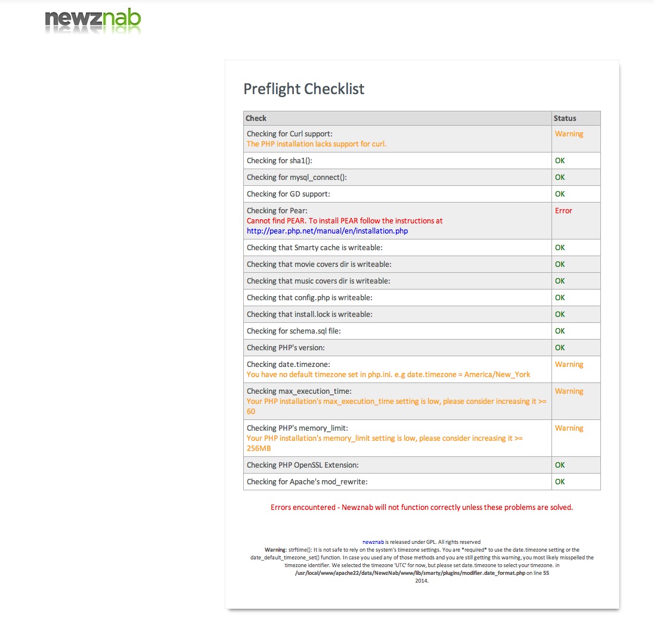The width and height of the screenshot is (654, 644).
Task: Click Warning status in max_execution_time row
Action: (x=569, y=391)
